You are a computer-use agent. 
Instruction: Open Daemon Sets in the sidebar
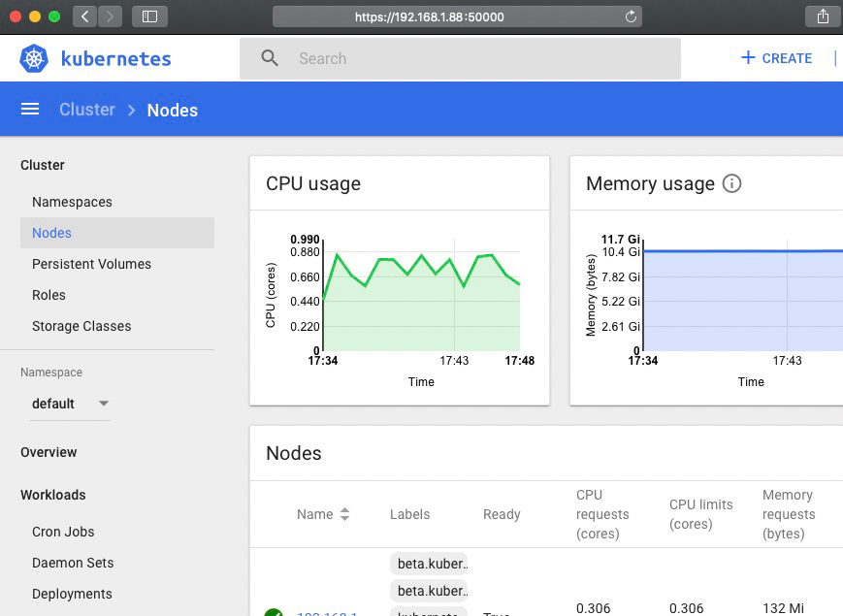click(73, 563)
